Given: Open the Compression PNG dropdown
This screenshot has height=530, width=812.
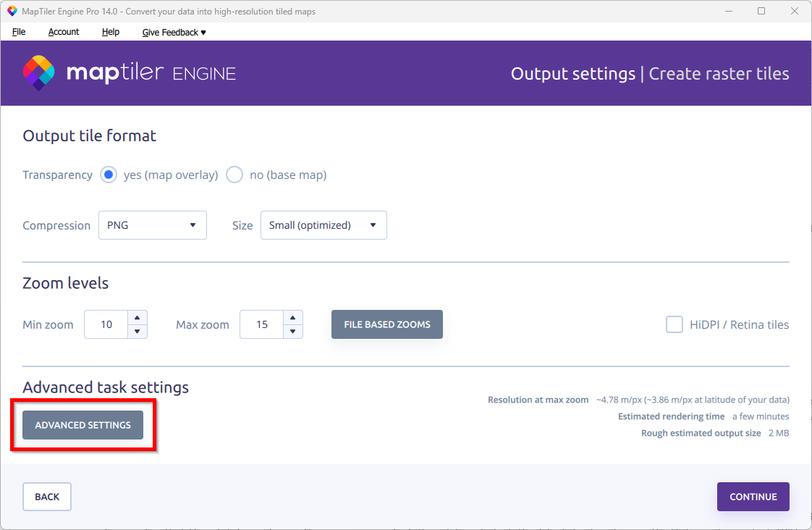Looking at the screenshot, I should click(x=153, y=225).
